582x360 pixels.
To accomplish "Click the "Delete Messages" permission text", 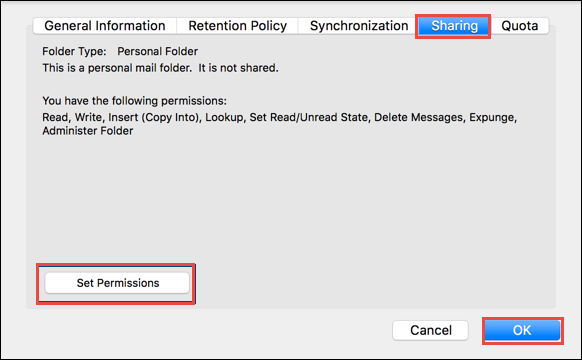I will 418,117.
